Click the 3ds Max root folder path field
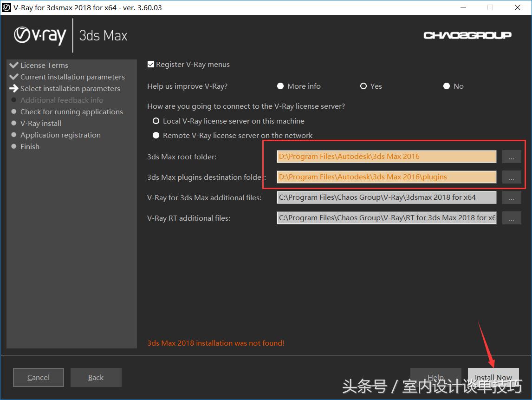The image size is (532, 400). [386, 157]
